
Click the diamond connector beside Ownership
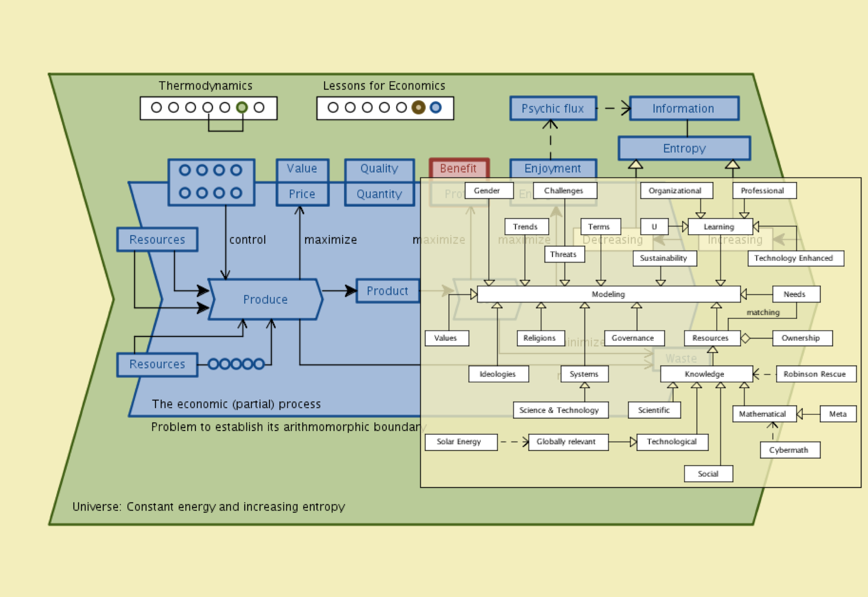745,338
